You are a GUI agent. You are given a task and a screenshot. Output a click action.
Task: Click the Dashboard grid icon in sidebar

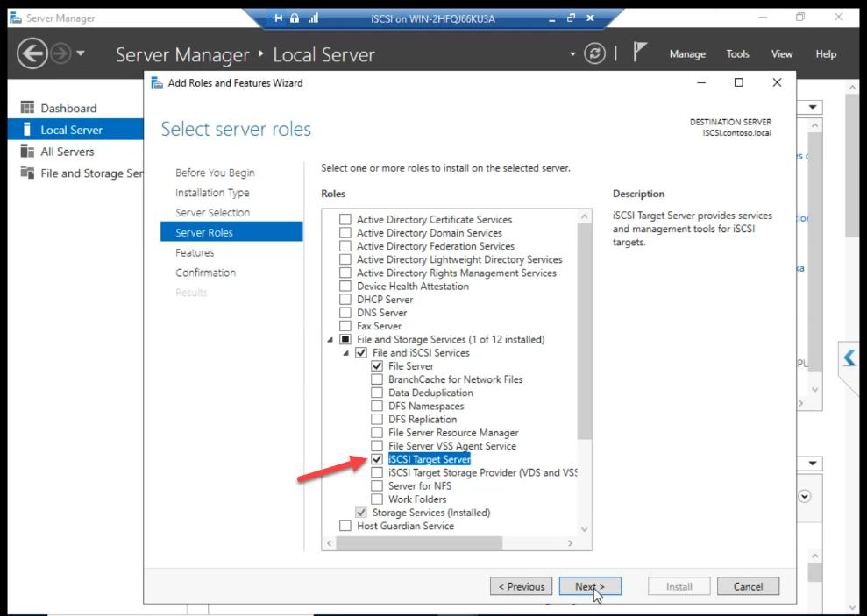tap(27, 107)
